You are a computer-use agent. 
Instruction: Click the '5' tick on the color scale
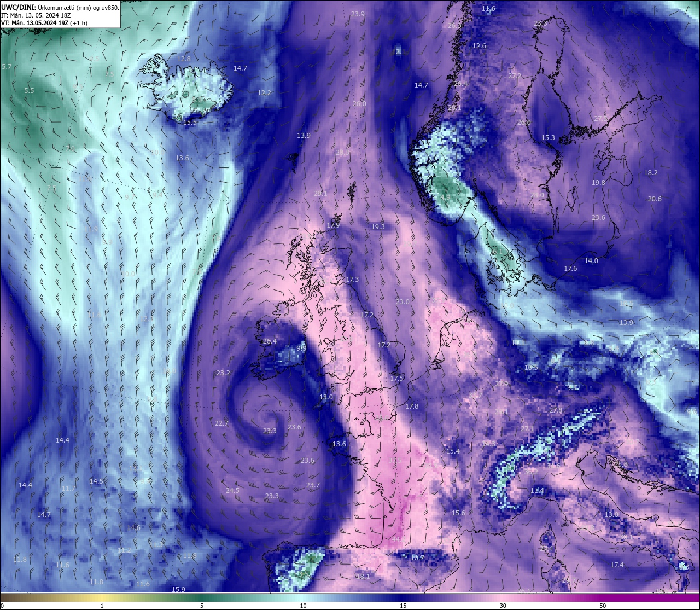202,606
